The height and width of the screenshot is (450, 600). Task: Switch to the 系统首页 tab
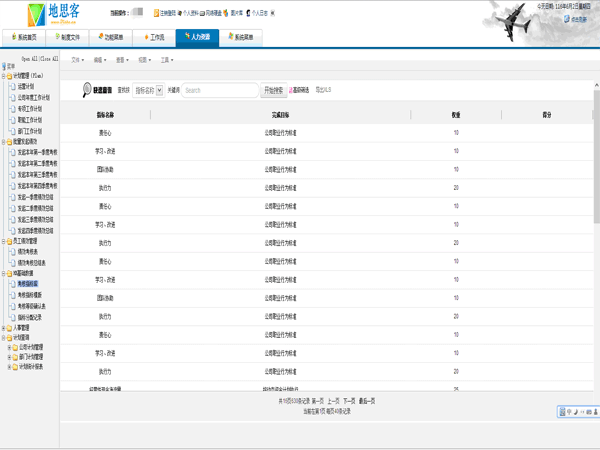24,38
